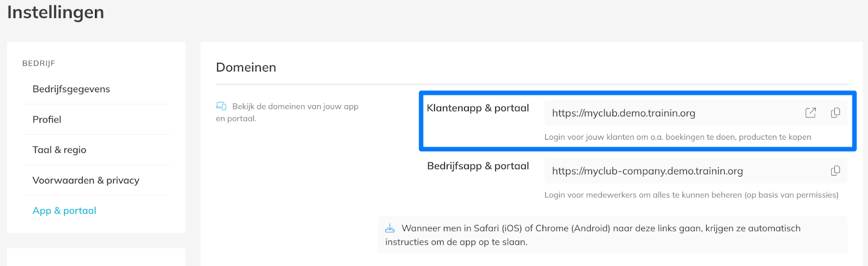
Task: Click the myclub.demo.trainin.org URL field
Action: pos(623,113)
